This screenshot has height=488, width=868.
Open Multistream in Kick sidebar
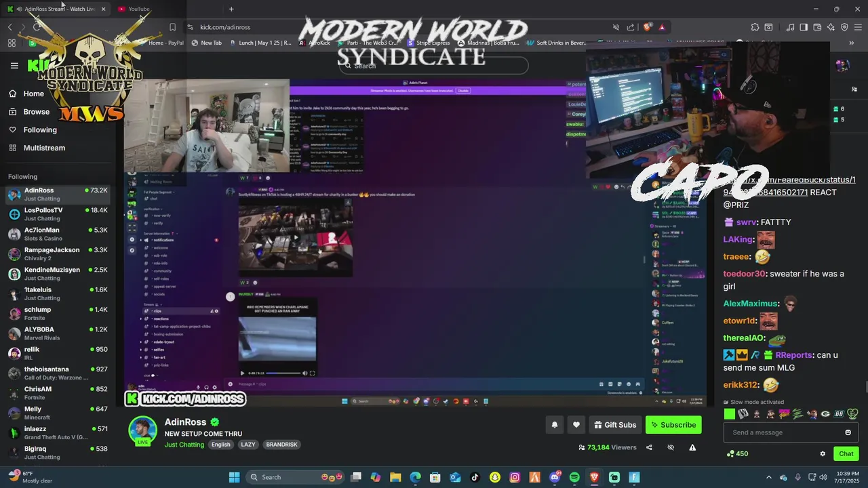37,148
